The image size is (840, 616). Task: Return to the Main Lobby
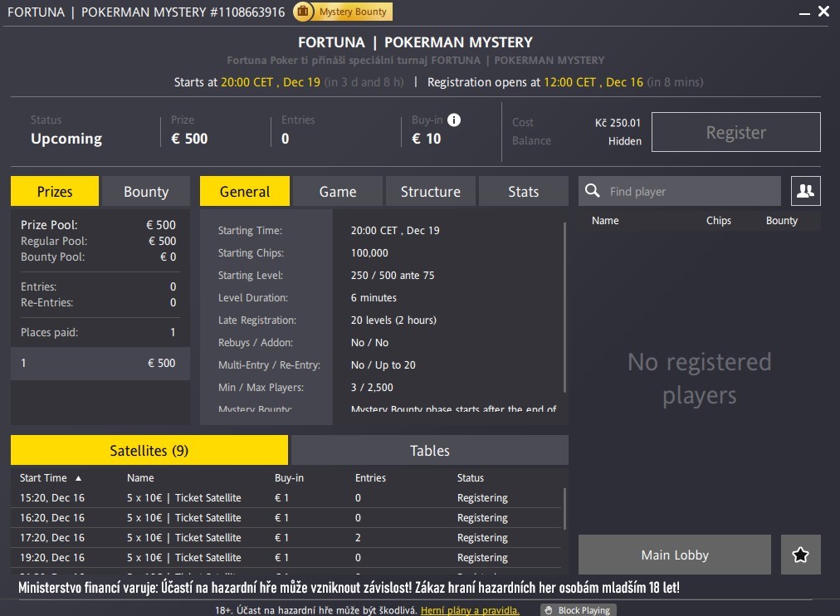(x=675, y=555)
